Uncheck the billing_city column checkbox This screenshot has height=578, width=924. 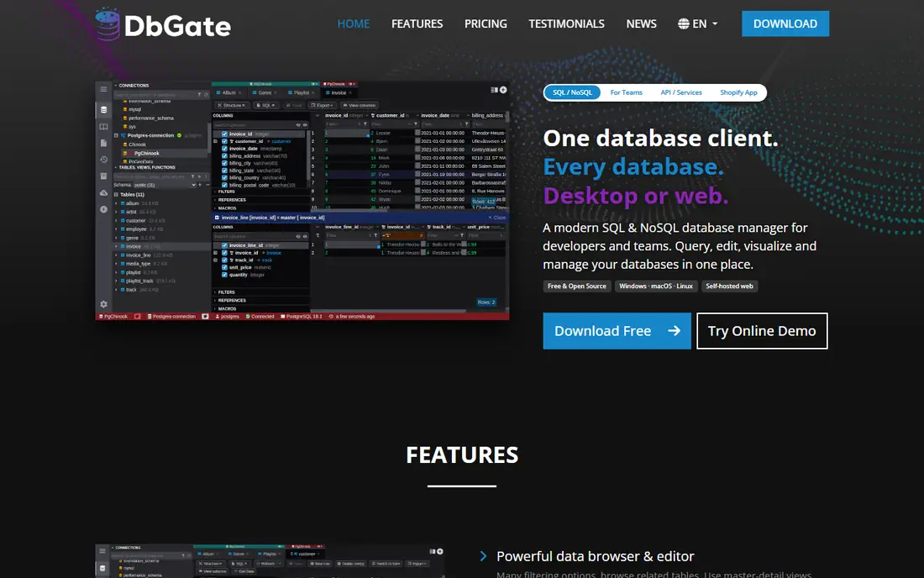click(x=224, y=163)
